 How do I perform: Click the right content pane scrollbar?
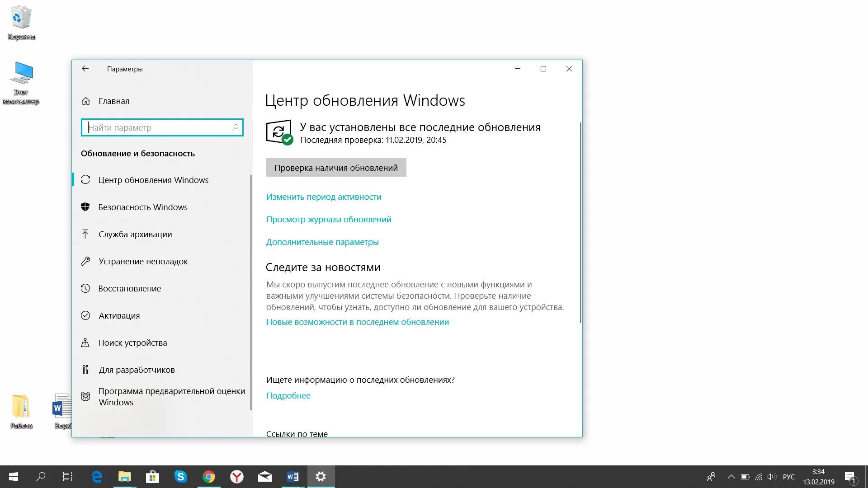click(580, 222)
